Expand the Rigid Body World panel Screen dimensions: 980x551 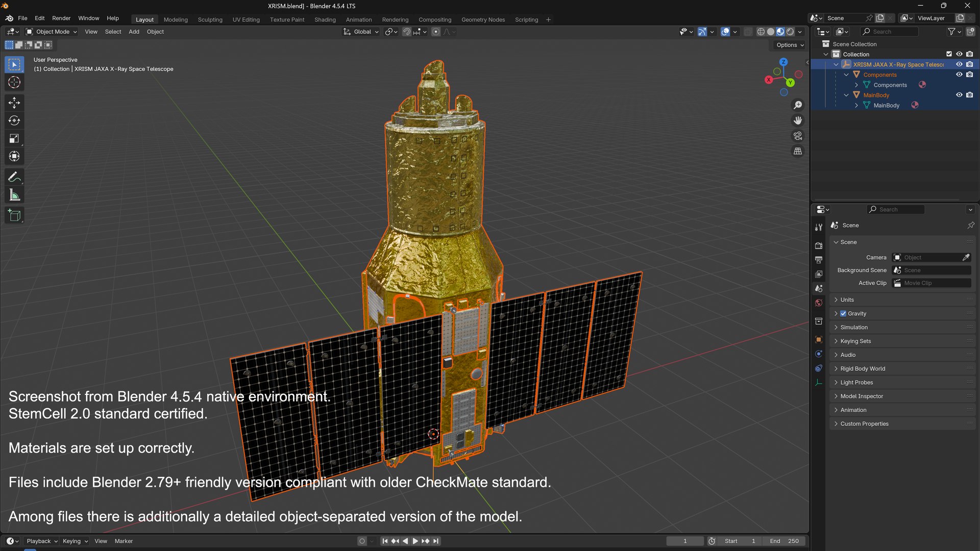[x=902, y=369]
